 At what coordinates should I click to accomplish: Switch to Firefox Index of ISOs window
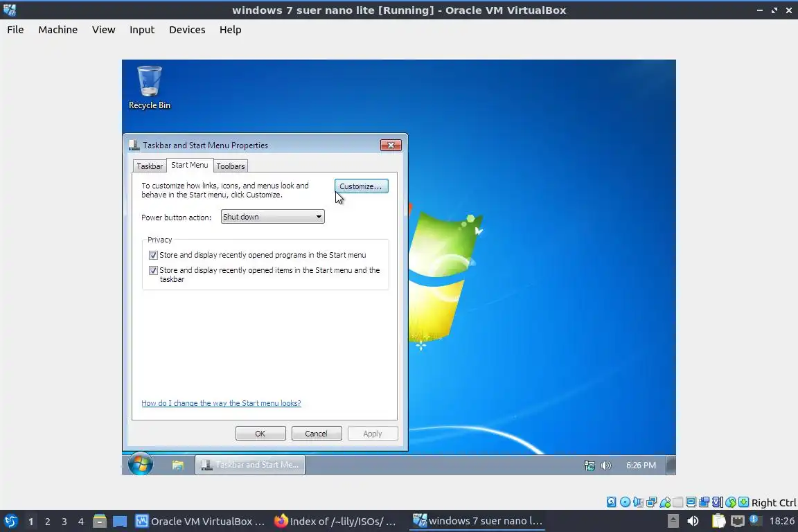click(x=335, y=522)
